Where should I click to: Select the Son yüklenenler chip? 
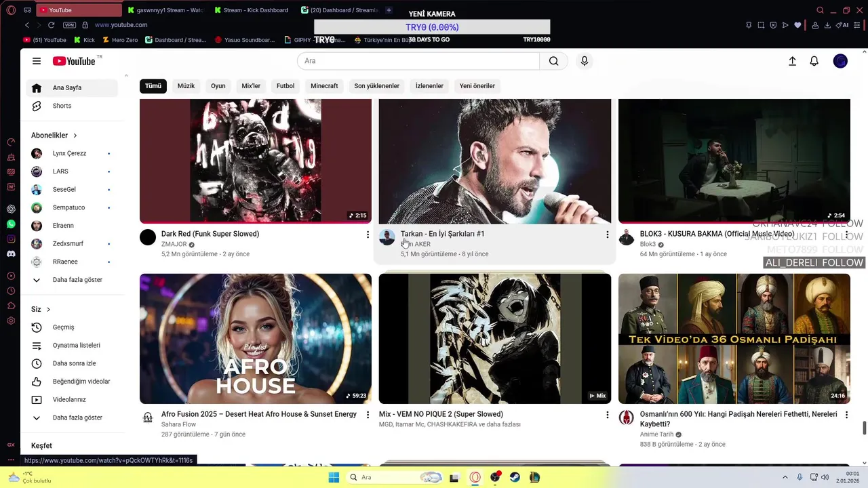(376, 86)
